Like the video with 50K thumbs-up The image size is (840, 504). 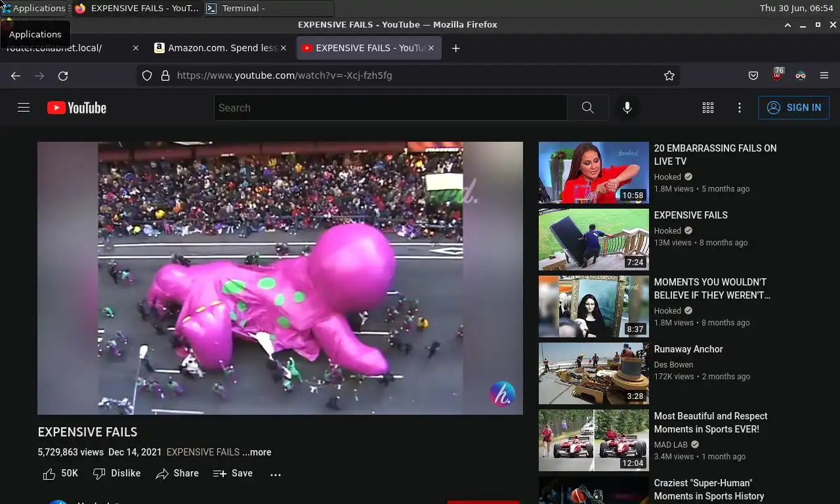60,473
